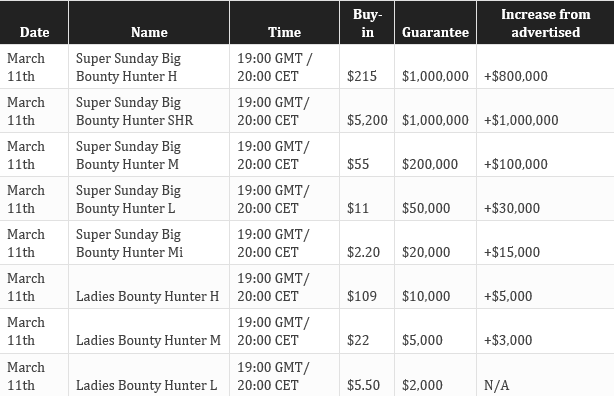
Task: Click the $2.20 buy-in value
Action: click(363, 252)
